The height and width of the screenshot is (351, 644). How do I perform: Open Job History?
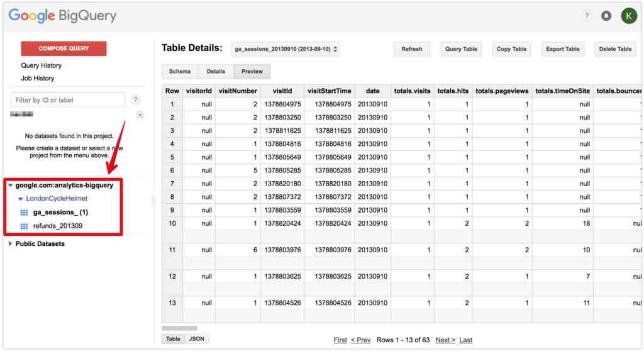[x=37, y=78]
